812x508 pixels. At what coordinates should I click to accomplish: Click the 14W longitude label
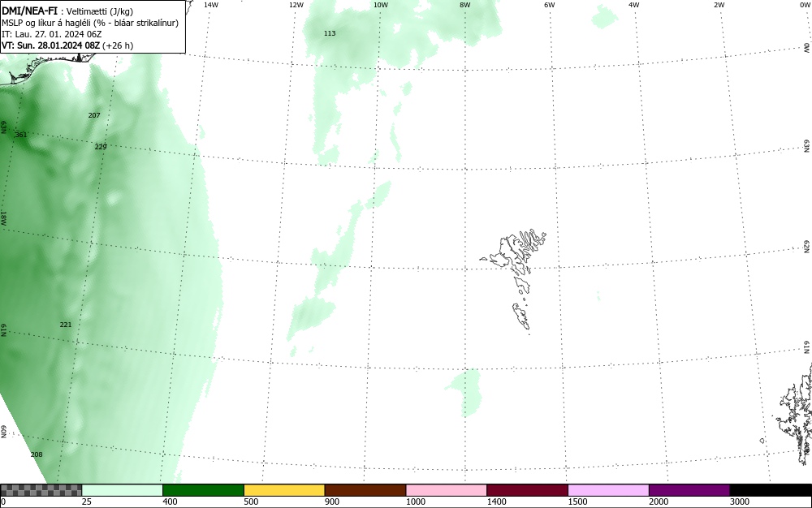(x=211, y=5)
